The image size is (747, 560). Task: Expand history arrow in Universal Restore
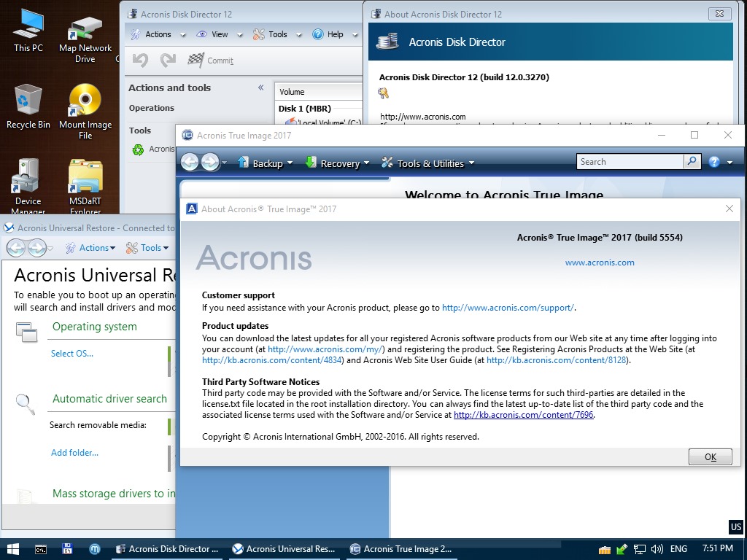coord(50,248)
